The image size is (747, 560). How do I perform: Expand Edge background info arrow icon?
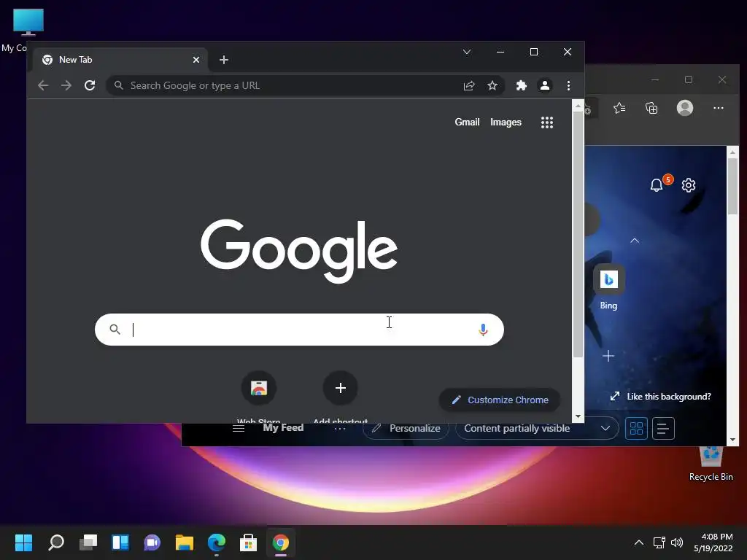coord(615,396)
